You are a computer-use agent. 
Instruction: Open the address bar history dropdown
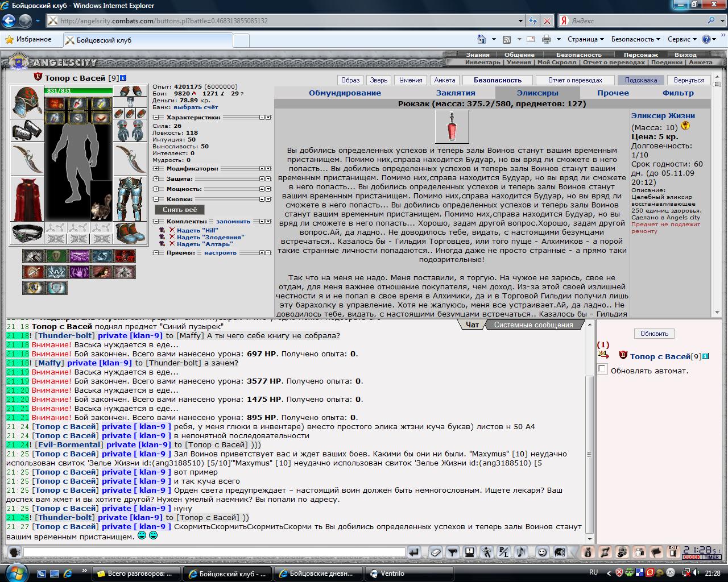(521, 21)
